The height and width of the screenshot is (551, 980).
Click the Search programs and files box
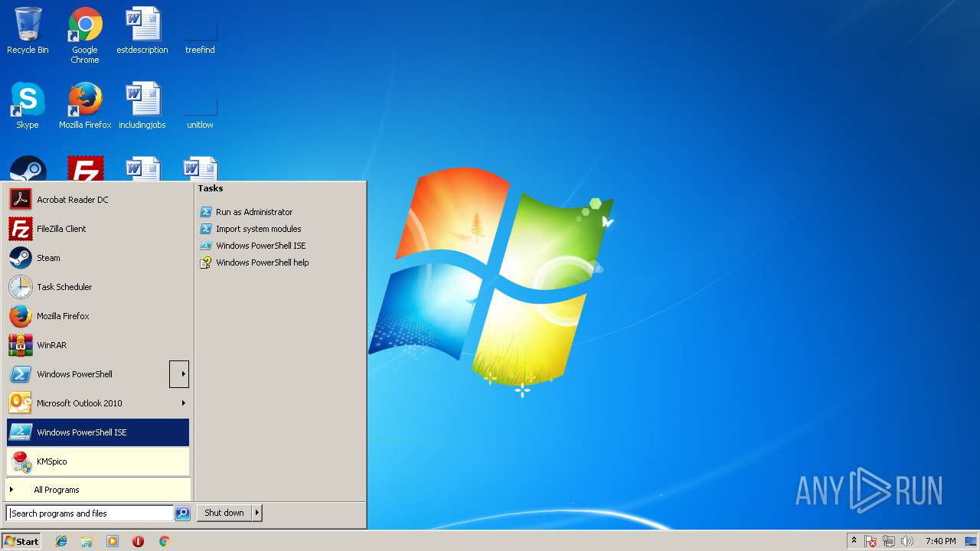coord(90,514)
